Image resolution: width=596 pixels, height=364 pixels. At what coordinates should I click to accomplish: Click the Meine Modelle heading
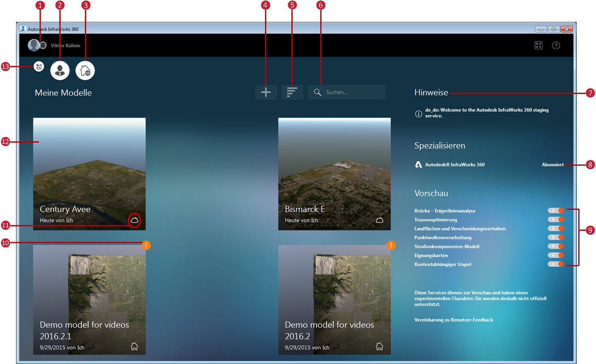coord(63,93)
